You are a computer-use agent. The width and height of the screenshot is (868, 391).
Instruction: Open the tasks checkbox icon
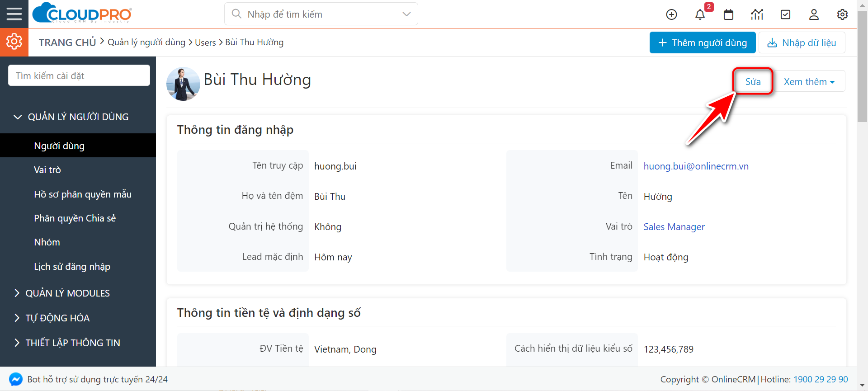pos(786,14)
